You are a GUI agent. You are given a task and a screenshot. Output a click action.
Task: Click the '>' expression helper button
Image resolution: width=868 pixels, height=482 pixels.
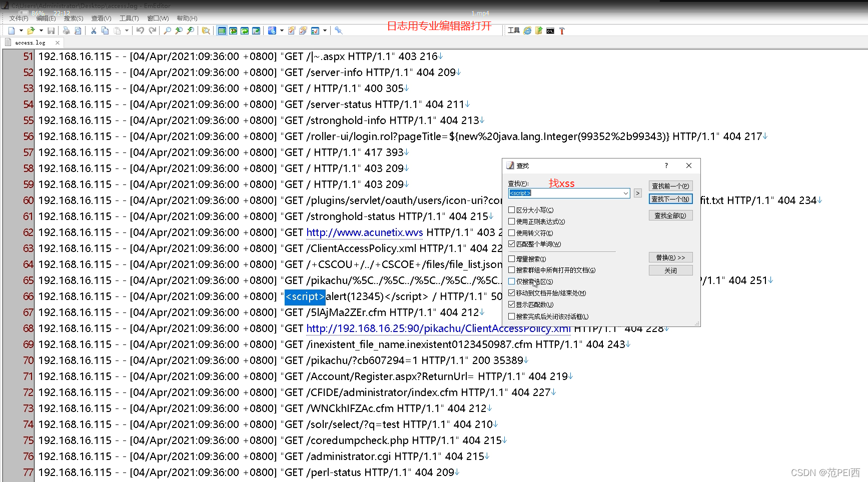[x=637, y=193]
